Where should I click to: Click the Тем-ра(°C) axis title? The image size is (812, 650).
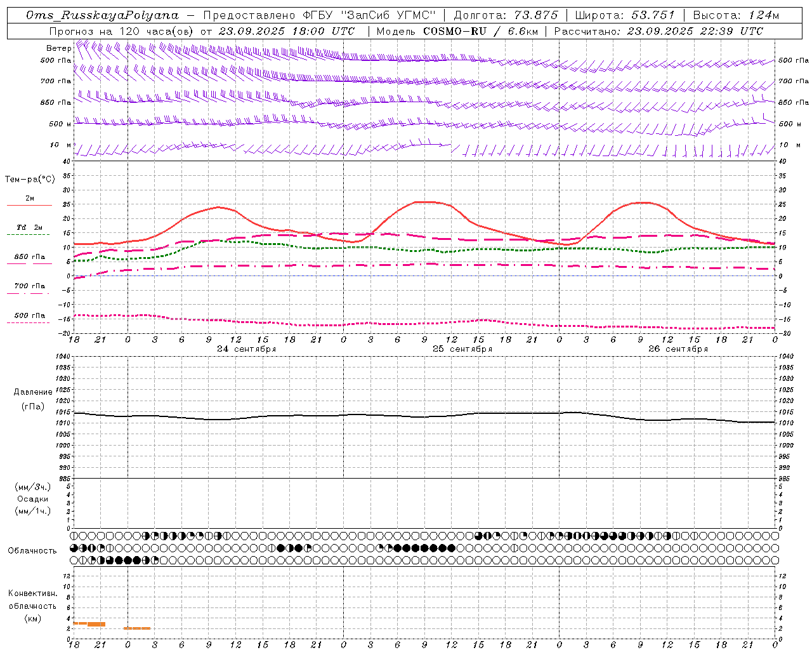click(x=30, y=180)
